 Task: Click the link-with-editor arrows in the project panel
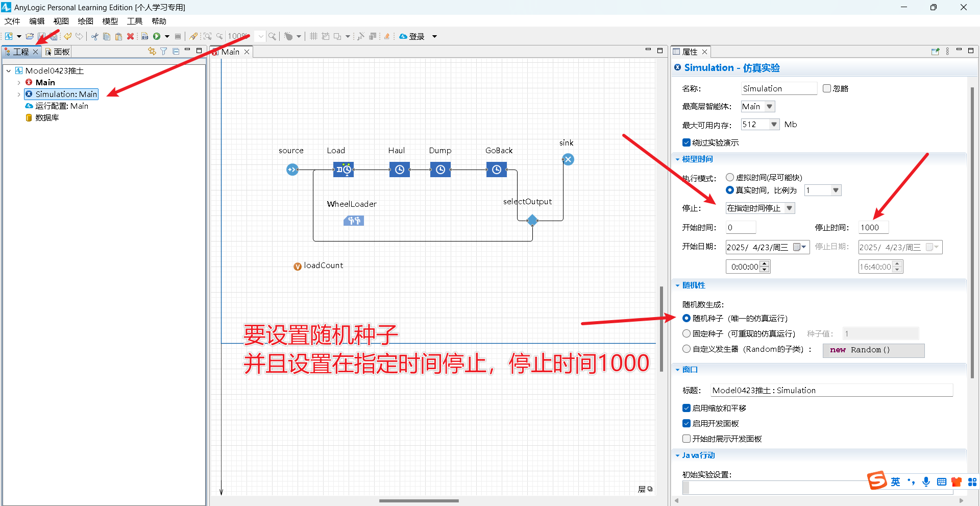(152, 51)
